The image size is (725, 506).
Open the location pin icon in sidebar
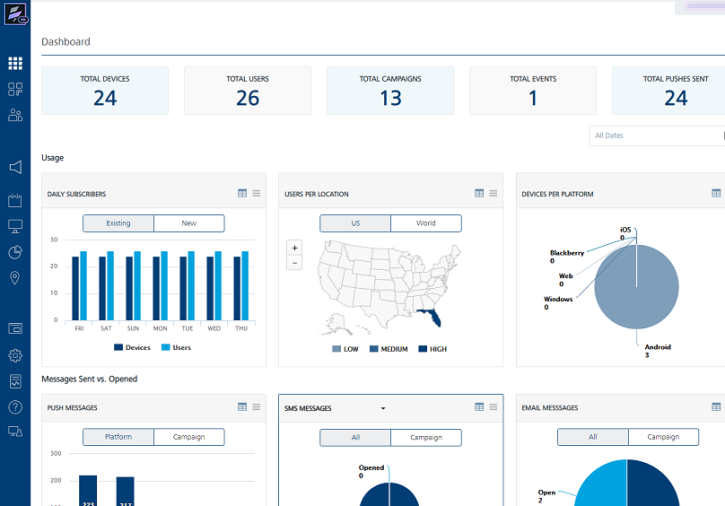[x=15, y=278]
